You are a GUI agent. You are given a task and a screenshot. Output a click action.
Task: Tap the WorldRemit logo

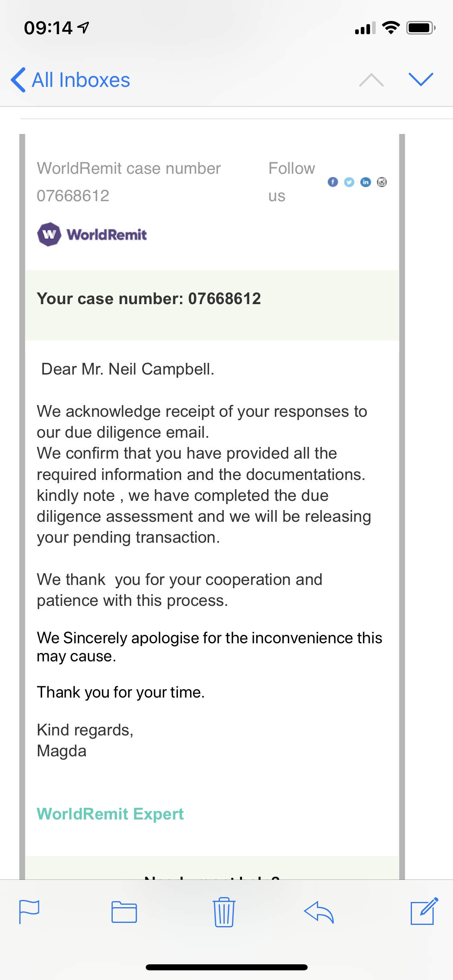pyautogui.click(x=92, y=234)
